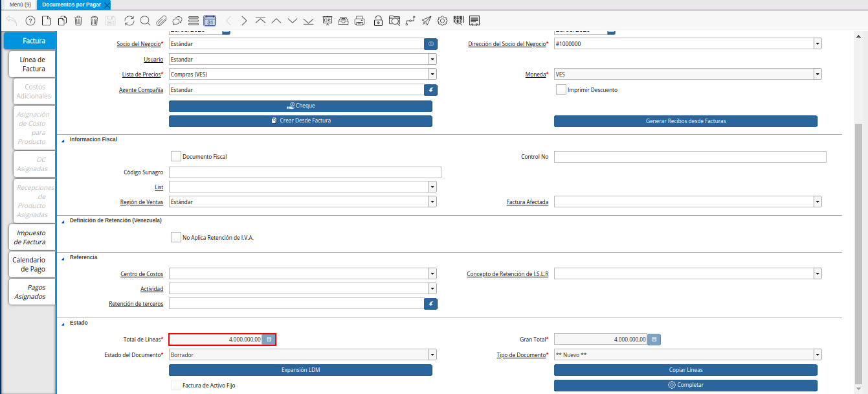Switch to the Línea de Factura tab
The width and height of the screenshot is (868, 394).
coord(32,64)
